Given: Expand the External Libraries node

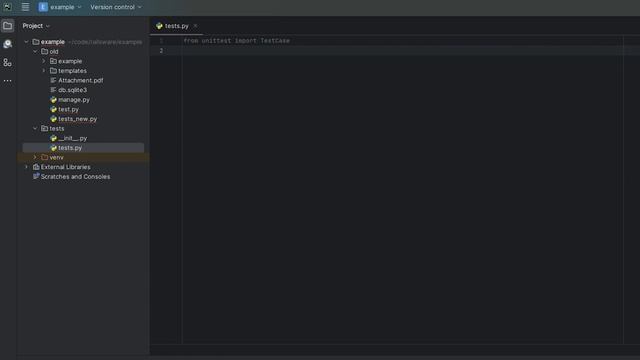Looking at the screenshot, I should point(27,167).
